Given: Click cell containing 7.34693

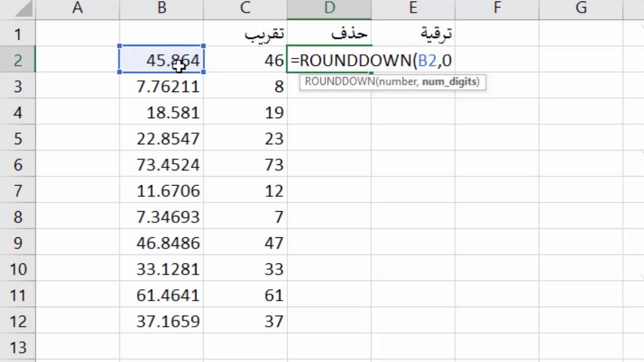Looking at the screenshot, I should click(162, 217).
